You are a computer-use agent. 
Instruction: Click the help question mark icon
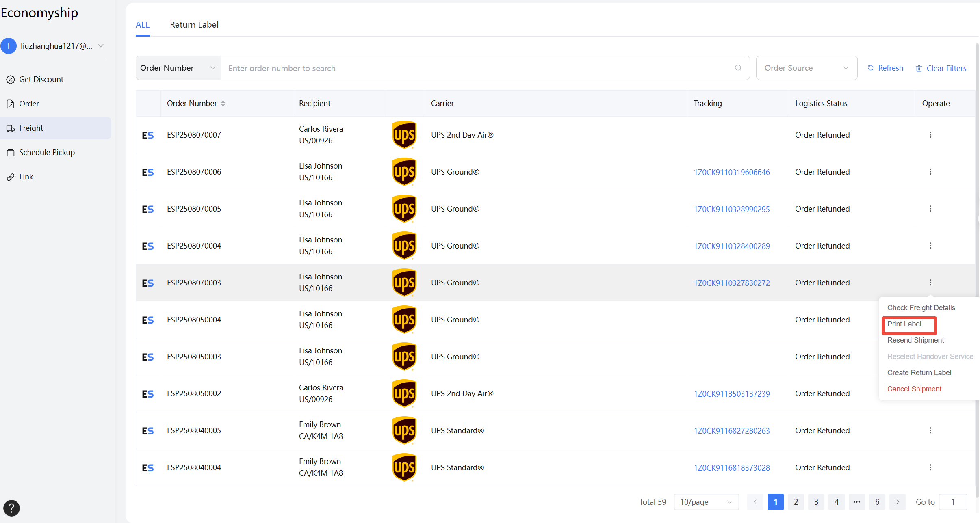coord(11,508)
